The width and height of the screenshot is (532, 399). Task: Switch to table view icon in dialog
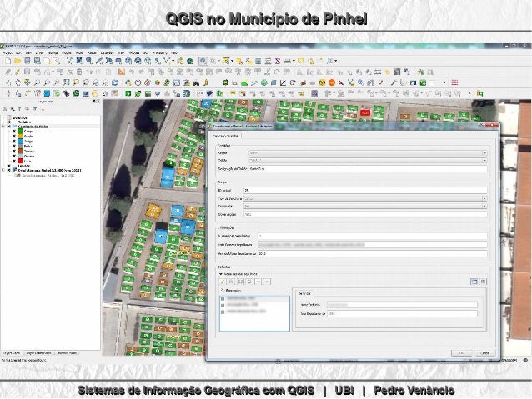point(483,282)
